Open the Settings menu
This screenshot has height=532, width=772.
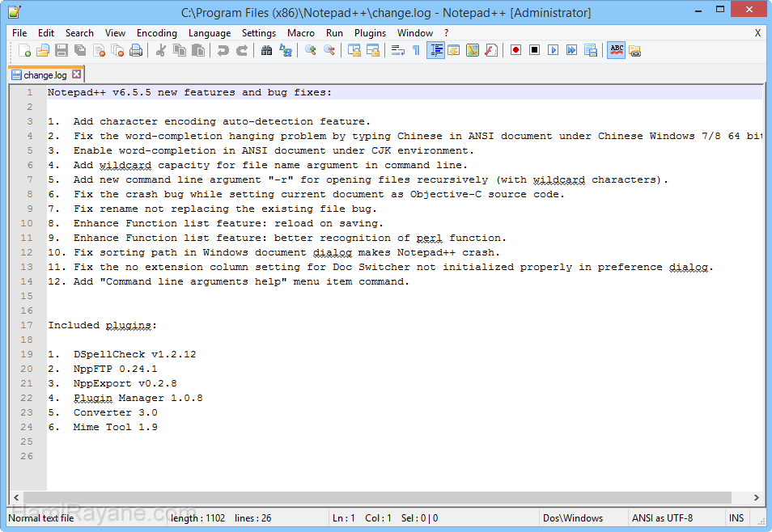tap(258, 33)
